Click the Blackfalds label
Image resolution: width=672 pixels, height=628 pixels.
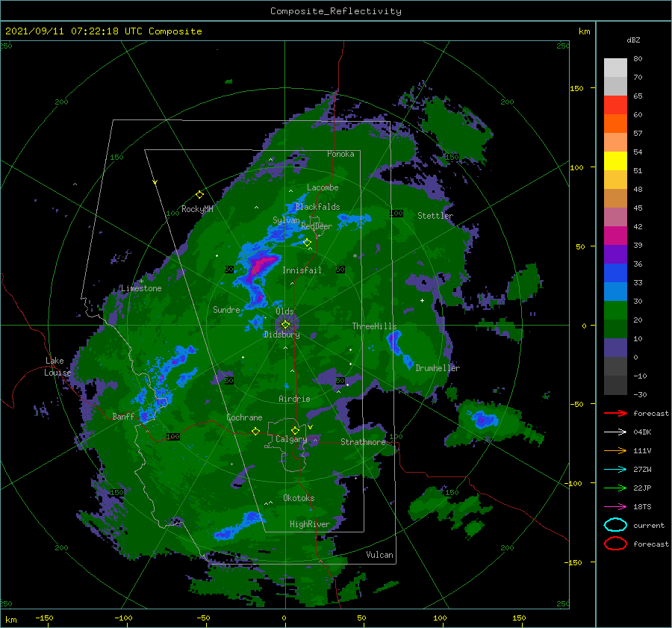pos(317,207)
